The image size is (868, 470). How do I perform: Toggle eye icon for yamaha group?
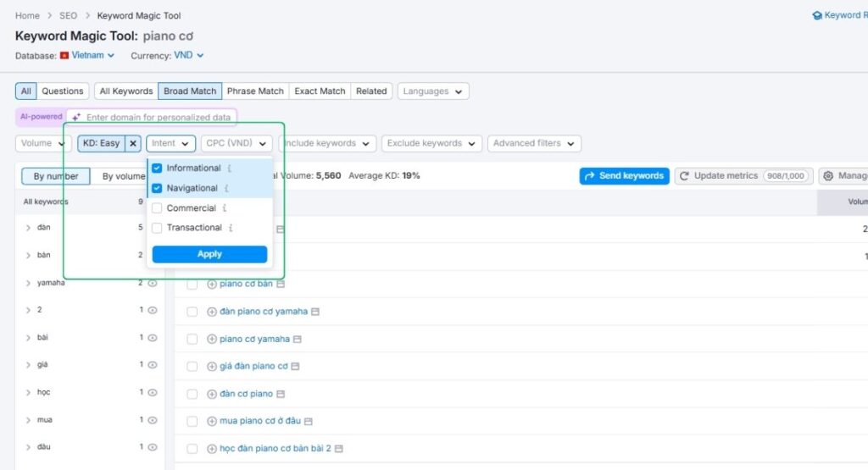[x=153, y=283]
